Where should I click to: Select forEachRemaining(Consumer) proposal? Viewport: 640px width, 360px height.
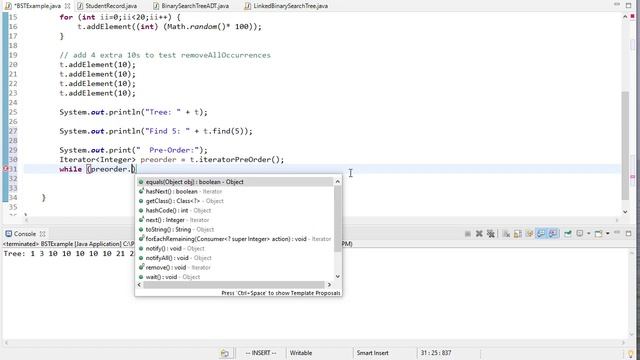[x=235, y=239]
